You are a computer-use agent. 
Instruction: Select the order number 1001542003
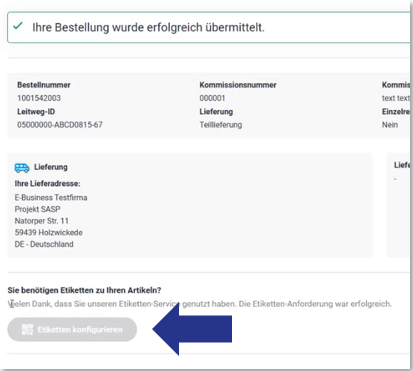[x=39, y=98]
